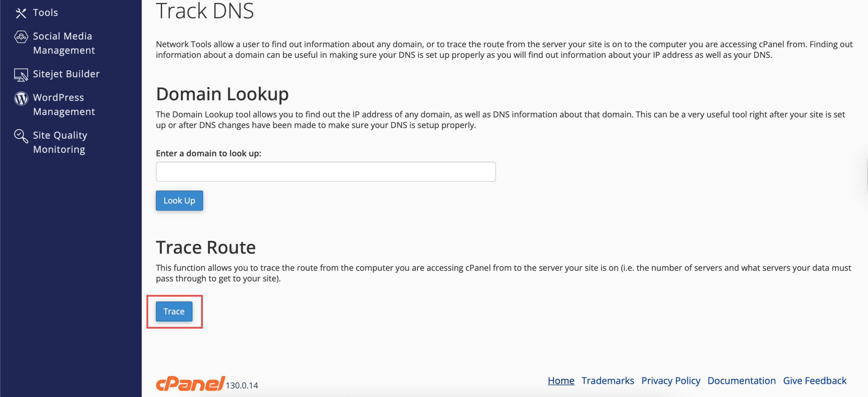The height and width of the screenshot is (397, 868).
Task: Click the WordPress logo icon
Action: point(21,98)
